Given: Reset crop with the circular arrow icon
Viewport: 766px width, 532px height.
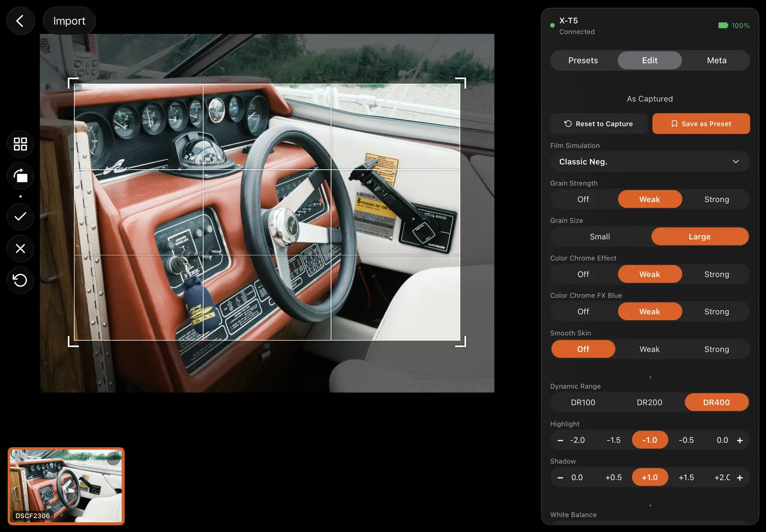Looking at the screenshot, I should click(x=20, y=280).
